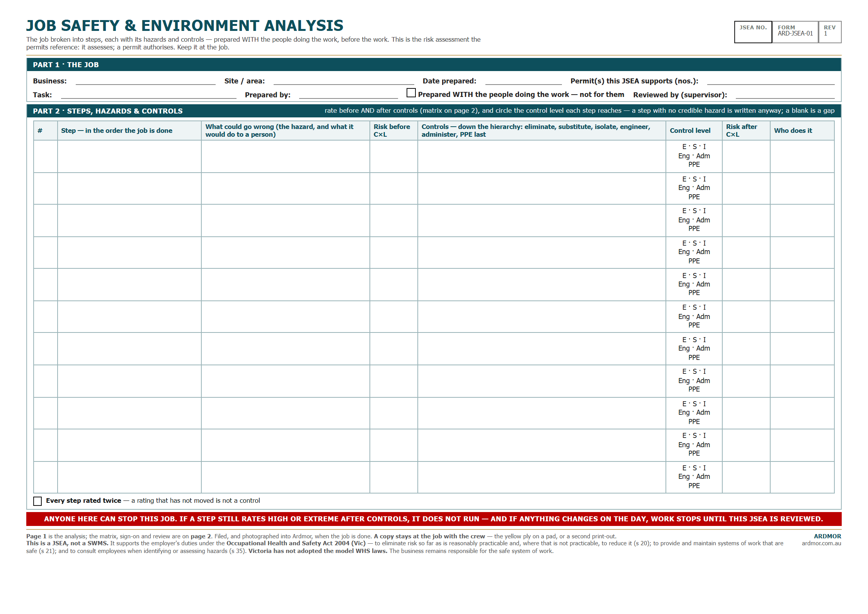Click the ardmor.com.au footer link

click(x=821, y=543)
